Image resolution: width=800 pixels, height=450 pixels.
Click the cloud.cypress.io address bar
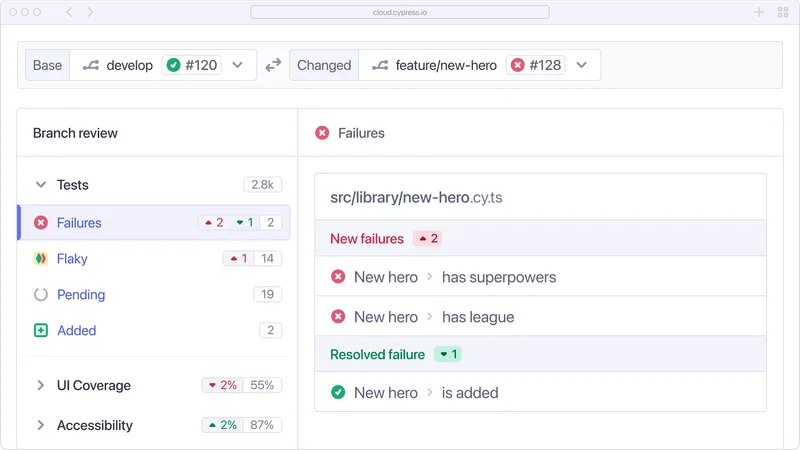click(x=399, y=12)
